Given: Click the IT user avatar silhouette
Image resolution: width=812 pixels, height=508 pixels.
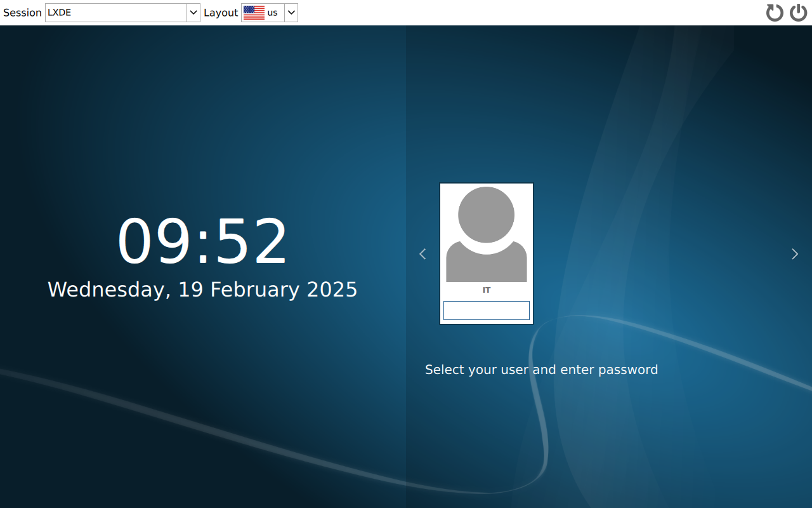Looking at the screenshot, I should [x=486, y=235].
